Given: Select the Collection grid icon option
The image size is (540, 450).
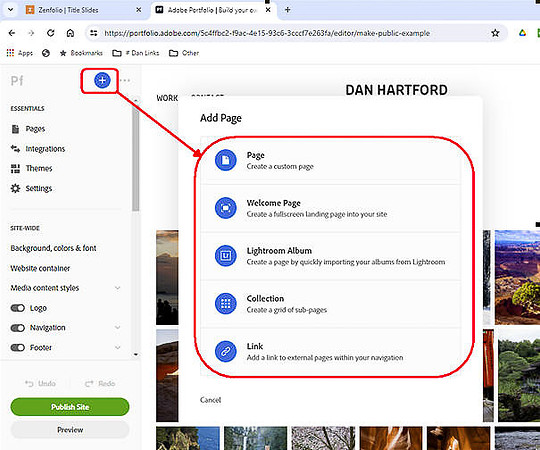Looking at the screenshot, I should (x=226, y=304).
